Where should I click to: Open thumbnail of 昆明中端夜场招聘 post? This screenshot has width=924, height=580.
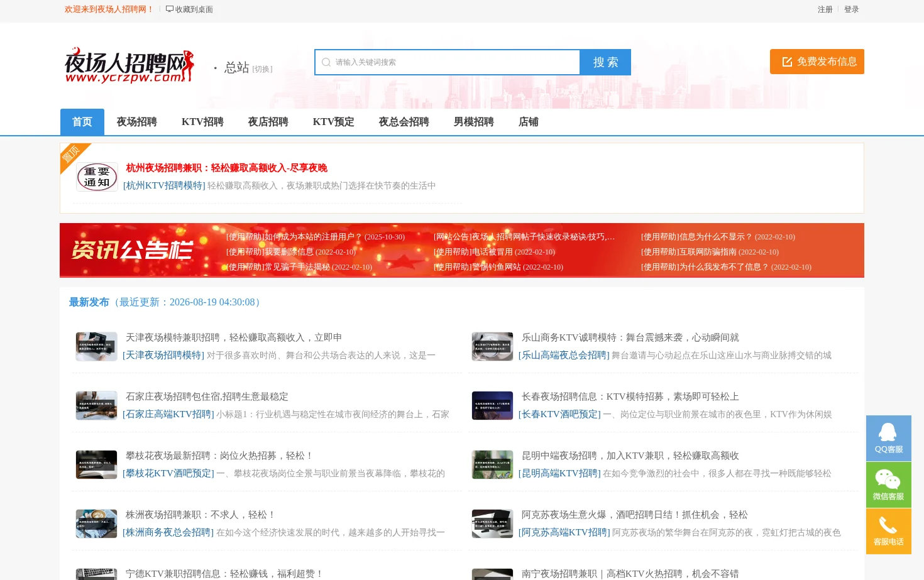point(492,464)
